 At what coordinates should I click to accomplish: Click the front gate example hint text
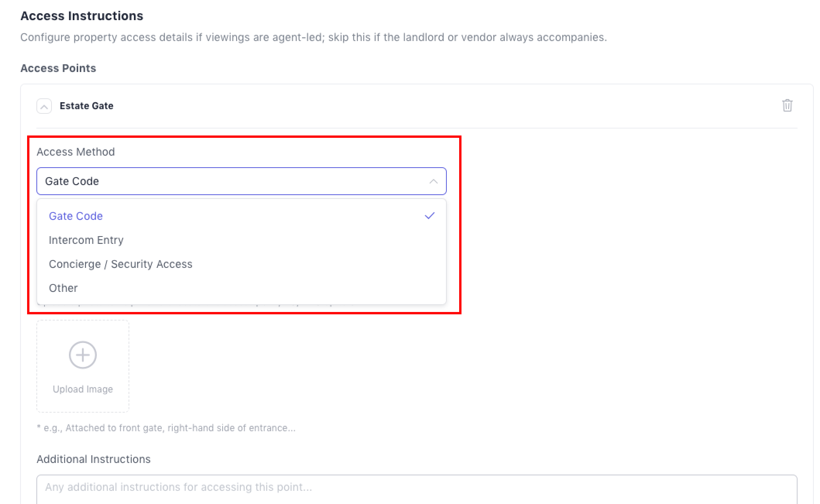[x=166, y=428]
